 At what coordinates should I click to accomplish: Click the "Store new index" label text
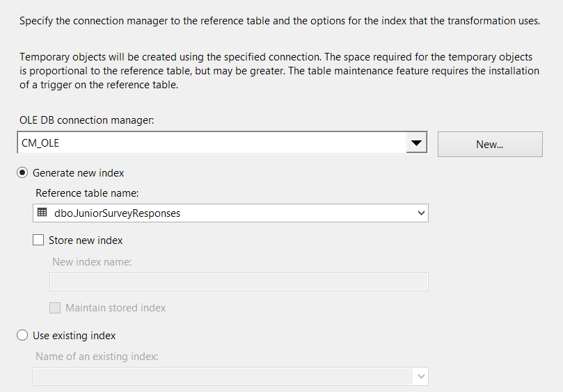86,240
